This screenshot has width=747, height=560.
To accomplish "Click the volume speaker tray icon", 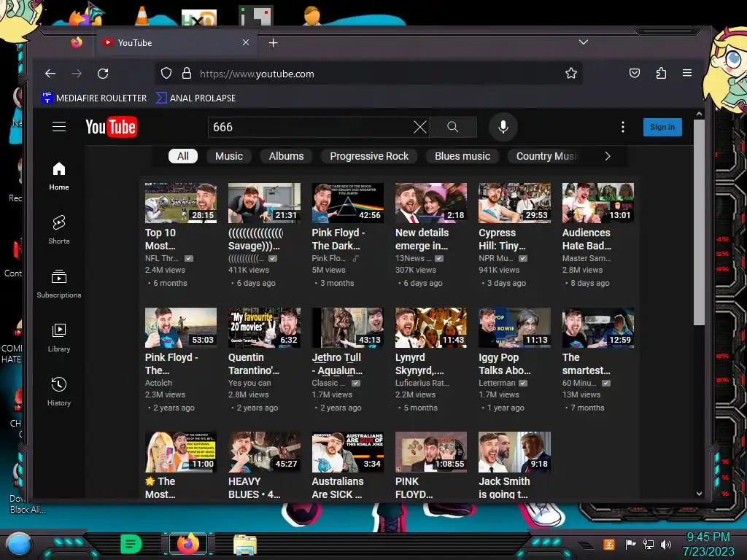I will [666, 544].
